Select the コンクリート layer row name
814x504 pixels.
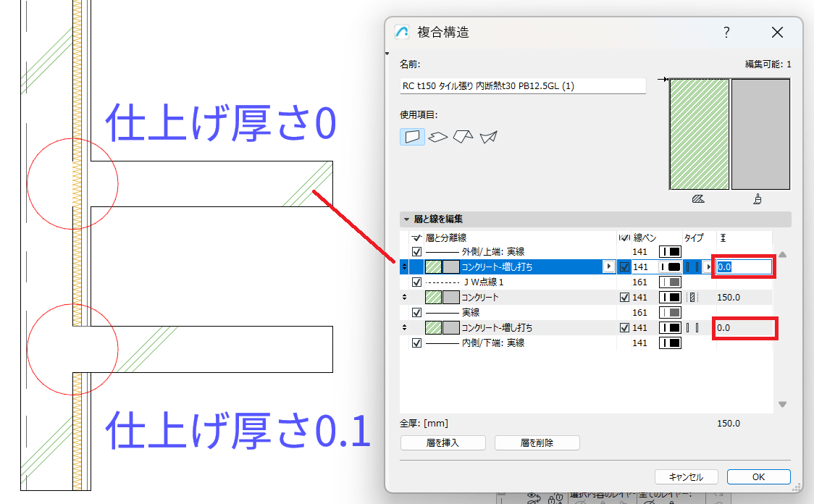click(x=479, y=298)
